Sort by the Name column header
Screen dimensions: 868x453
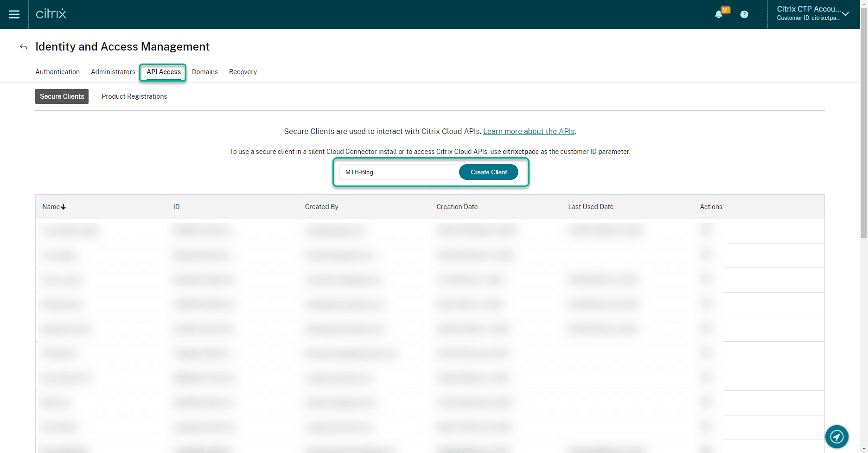(54, 207)
